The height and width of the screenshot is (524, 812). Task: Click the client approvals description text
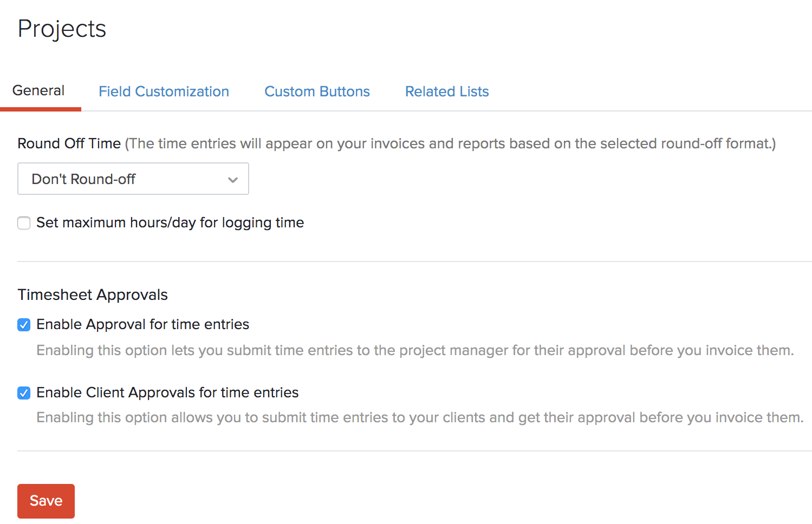(x=420, y=417)
